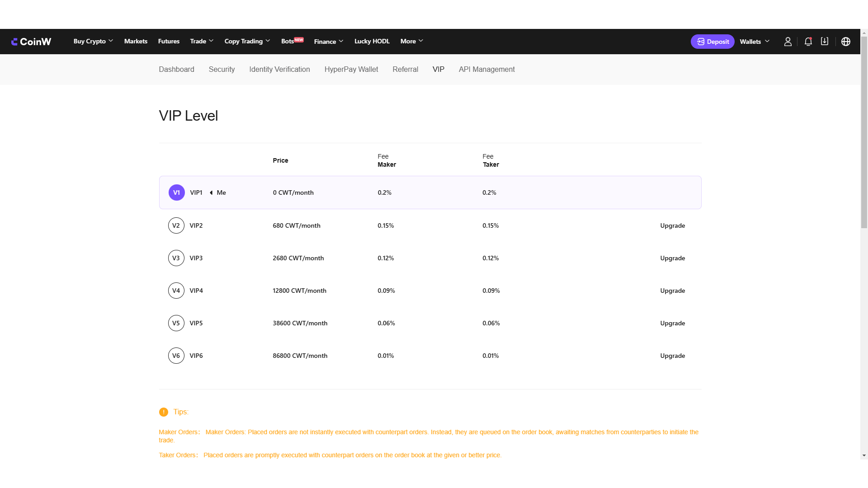868x488 pixels.
Task: Click the '12800 CWT/month' price
Action: (299, 291)
